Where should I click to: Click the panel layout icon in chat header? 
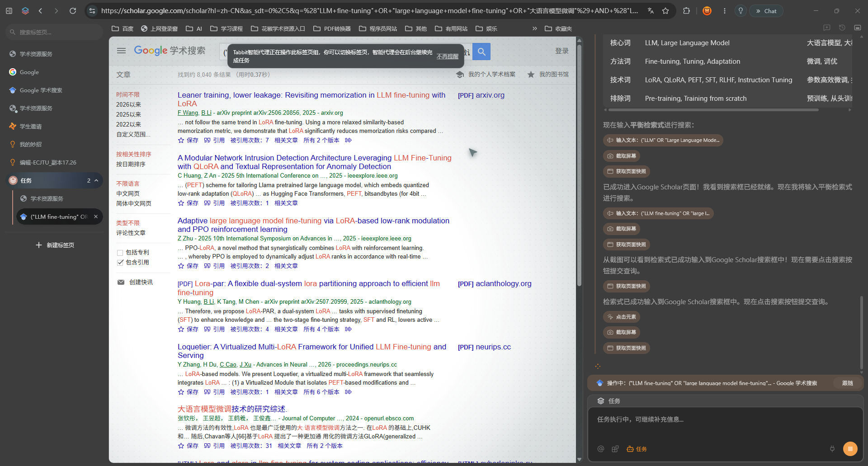click(x=858, y=28)
